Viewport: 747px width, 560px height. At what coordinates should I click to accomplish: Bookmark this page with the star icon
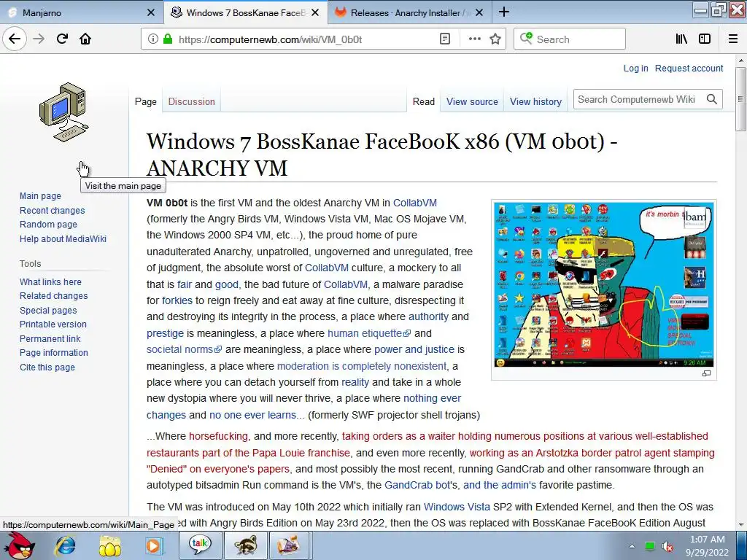(495, 39)
